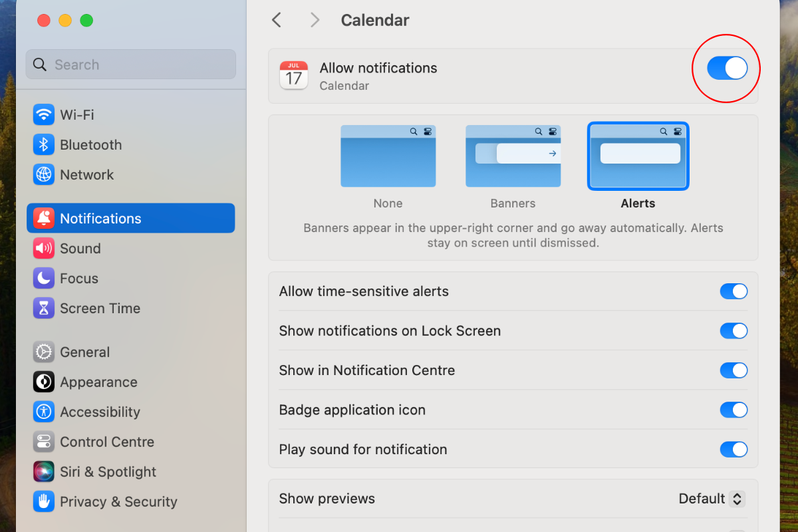
Task: Open Accessibility in the sidebar
Action: click(100, 412)
